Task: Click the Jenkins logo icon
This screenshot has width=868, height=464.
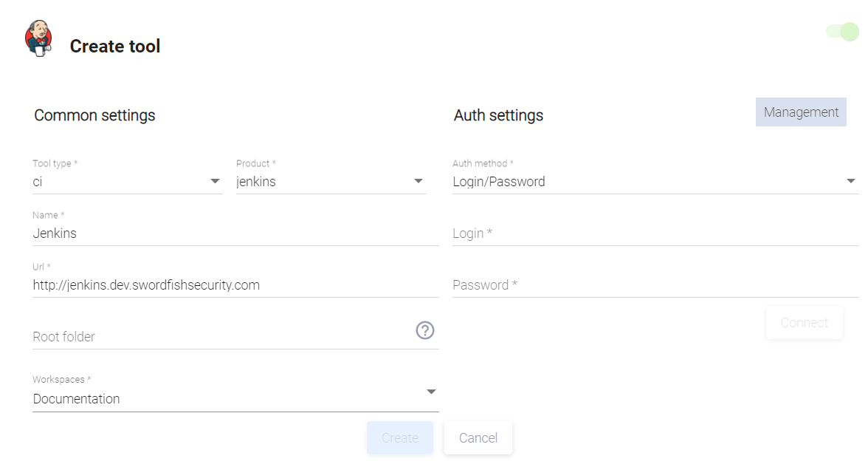Action: click(38, 38)
